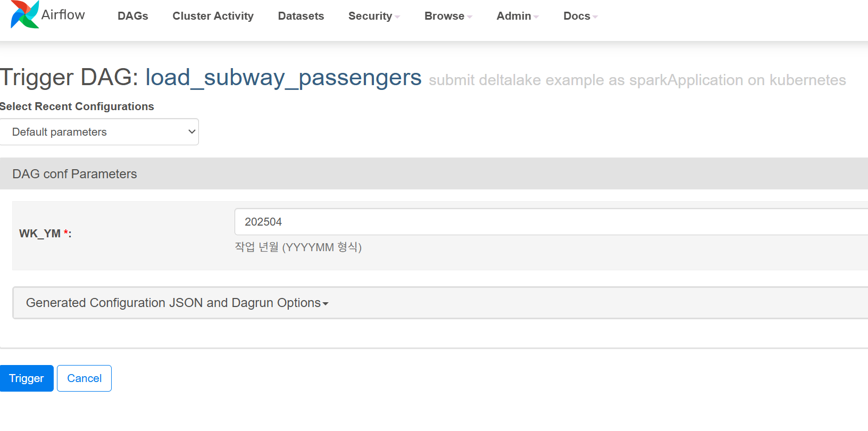This screenshot has width=868, height=431.
Task: Open the Docs dropdown
Action: [580, 16]
